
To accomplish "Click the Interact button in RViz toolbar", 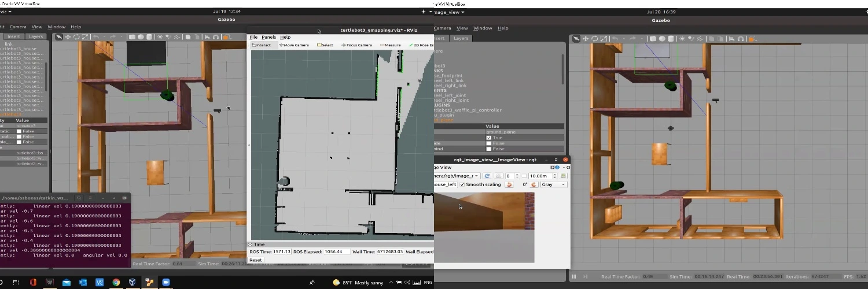I will pyautogui.click(x=262, y=45).
